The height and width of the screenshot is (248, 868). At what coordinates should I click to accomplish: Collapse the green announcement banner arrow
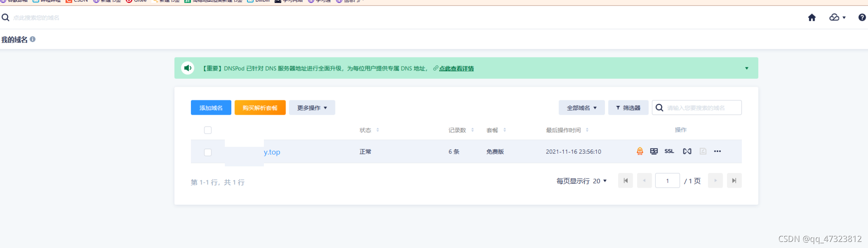[746, 68]
